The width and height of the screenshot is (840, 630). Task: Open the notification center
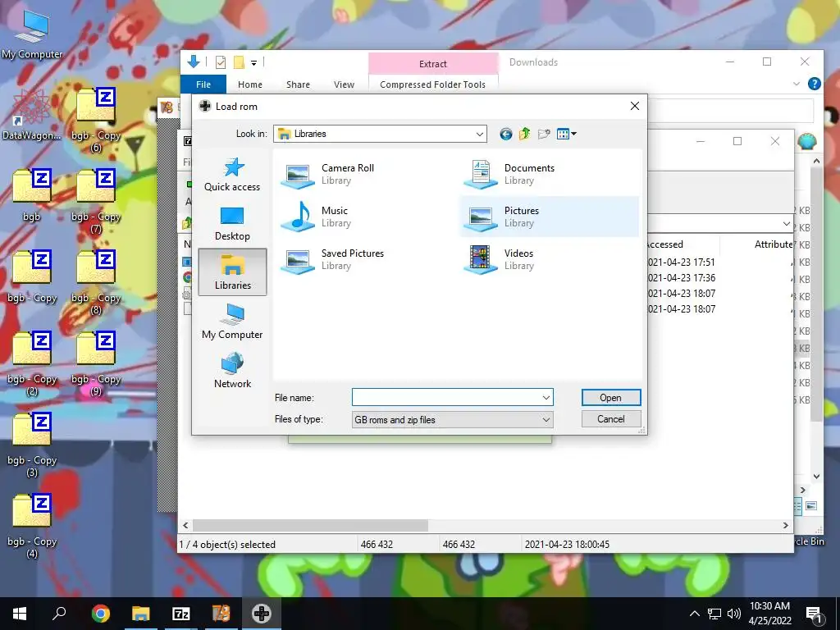click(x=815, y=614)
